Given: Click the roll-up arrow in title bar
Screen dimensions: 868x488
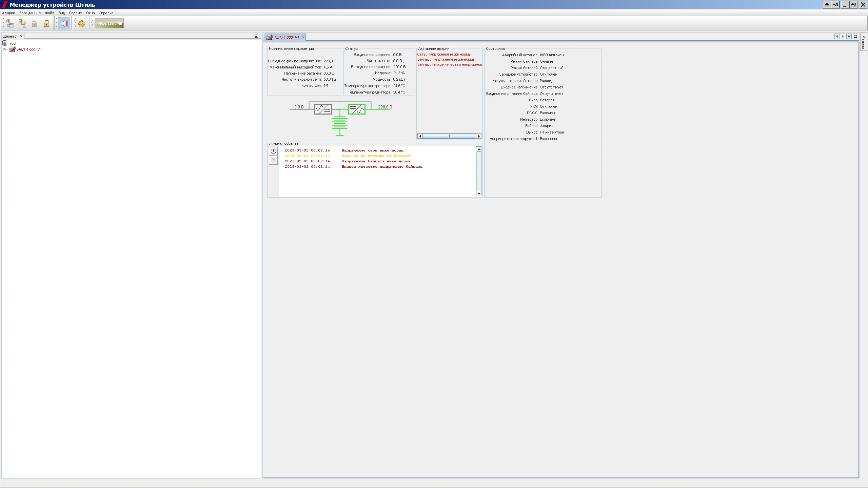Looking at the screenshot, I should coord(827,4).
